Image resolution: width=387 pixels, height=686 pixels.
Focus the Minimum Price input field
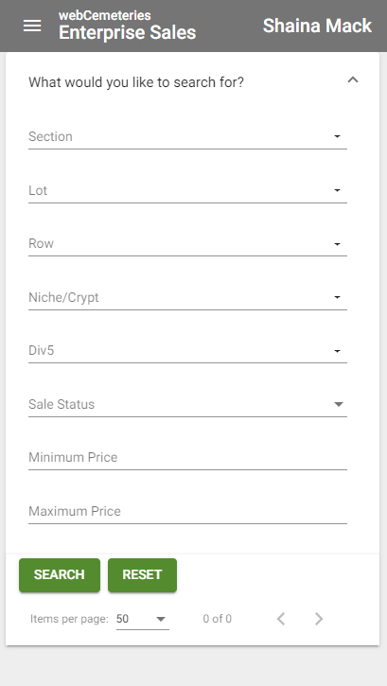tap(188, 458)
